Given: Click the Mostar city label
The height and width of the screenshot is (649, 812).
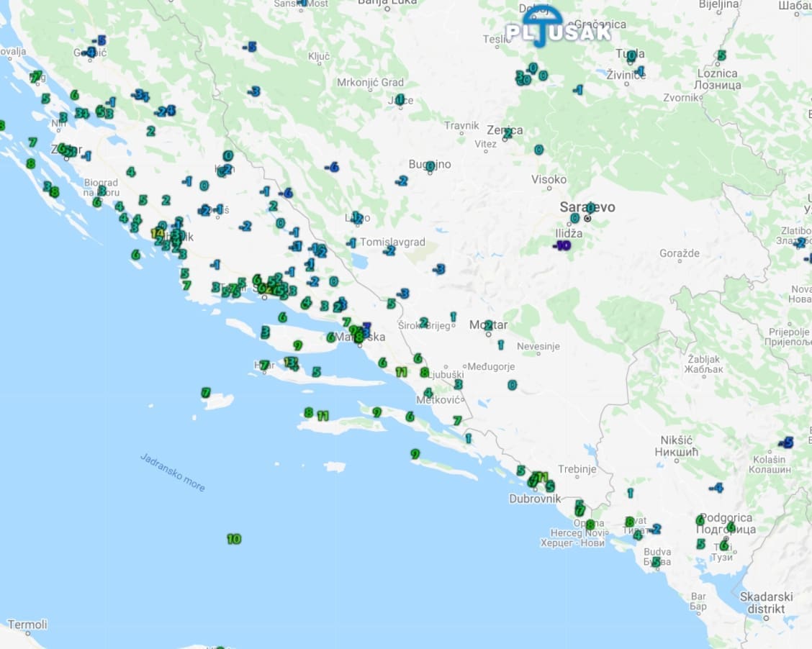Looking at the screenshot, I should click(488, 324).
